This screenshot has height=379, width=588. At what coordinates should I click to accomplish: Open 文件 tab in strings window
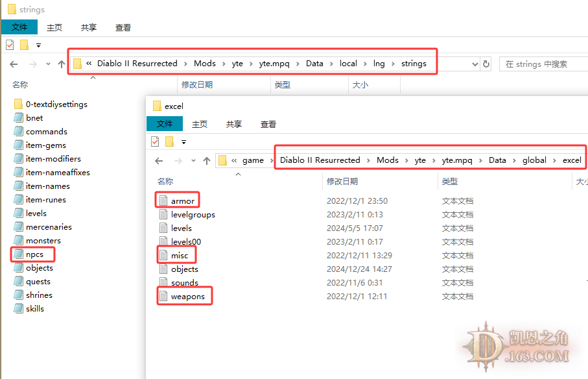19,27
